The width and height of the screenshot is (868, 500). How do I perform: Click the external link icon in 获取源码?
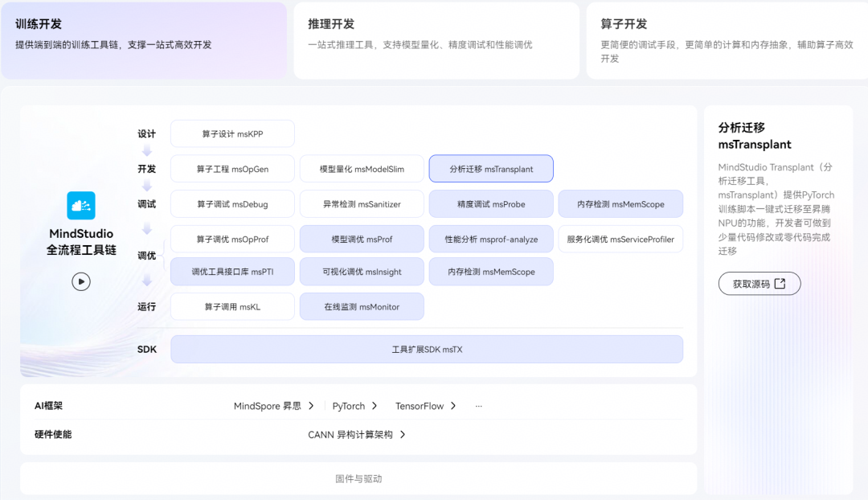[780, 284]
